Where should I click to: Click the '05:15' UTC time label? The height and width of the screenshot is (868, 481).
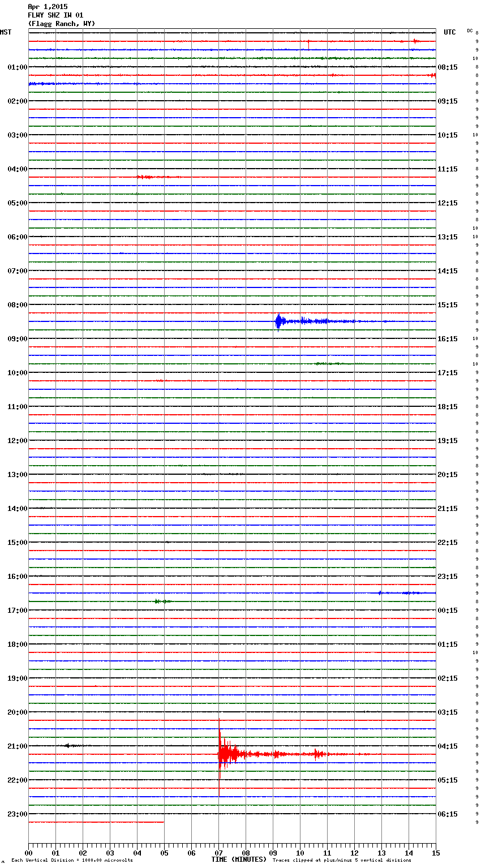coord(448,780)
